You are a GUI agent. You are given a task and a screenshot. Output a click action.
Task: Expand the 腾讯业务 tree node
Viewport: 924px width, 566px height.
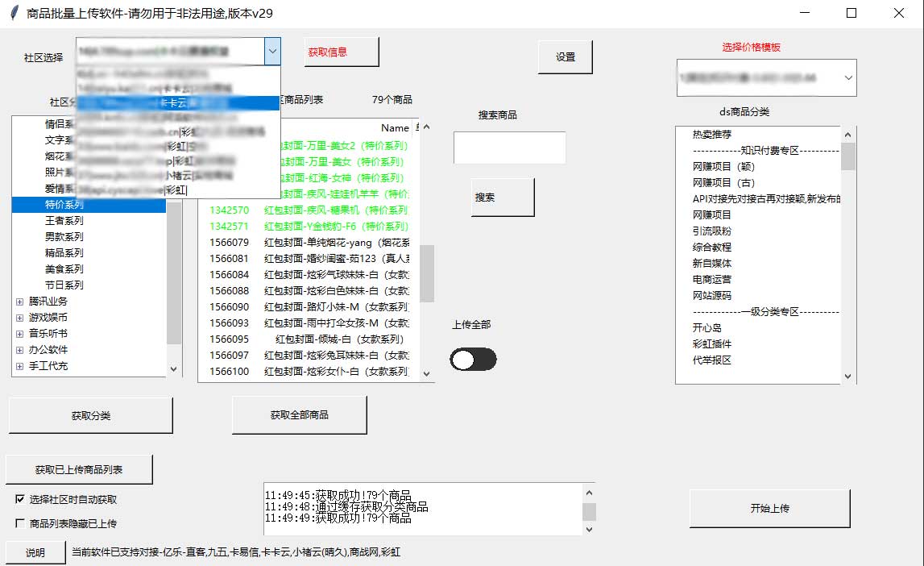(x=19, y=302)
